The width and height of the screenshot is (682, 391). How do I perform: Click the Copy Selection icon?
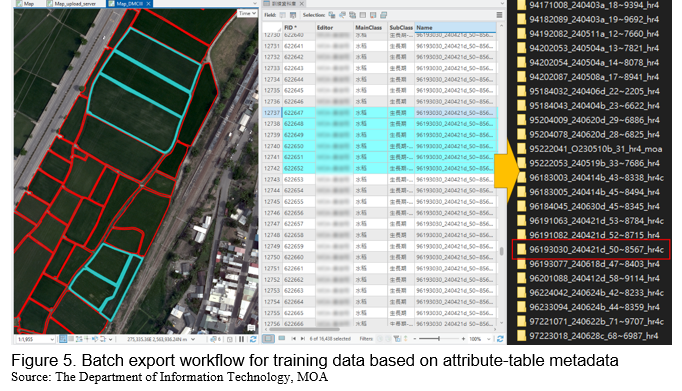pyautogui.click(x=384, y=15)
